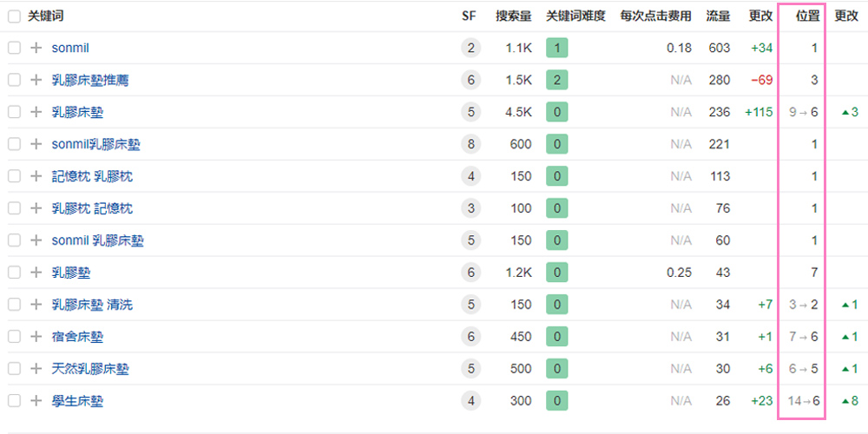This screenshot has width=868, height=434.
Task: Click the SF badge 2 in the sonmil row
Action: 471,49
